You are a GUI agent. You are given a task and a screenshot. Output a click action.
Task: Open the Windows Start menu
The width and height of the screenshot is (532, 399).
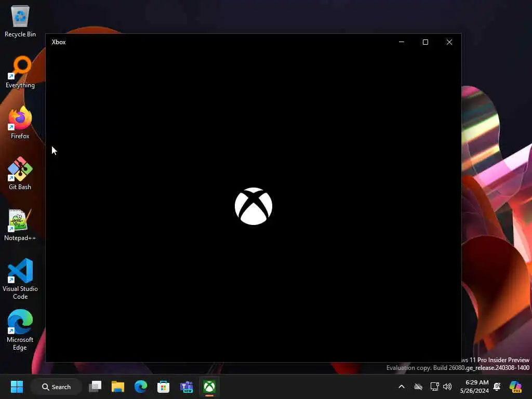(x=17, y=387)
